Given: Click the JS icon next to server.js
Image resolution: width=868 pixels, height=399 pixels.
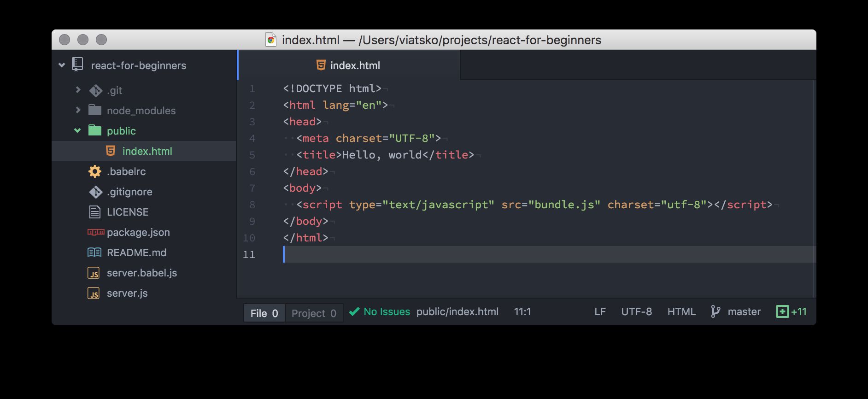Looking at the screenshot, I should click(94, 293).
